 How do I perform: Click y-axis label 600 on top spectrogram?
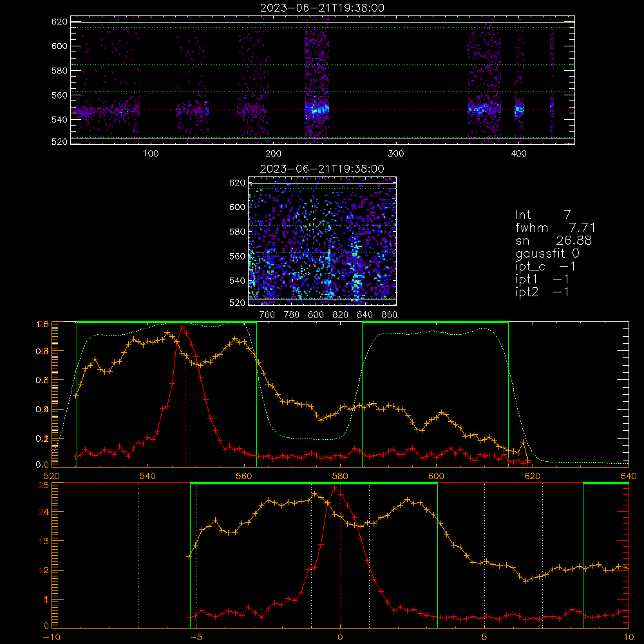[x=59, y=46]
